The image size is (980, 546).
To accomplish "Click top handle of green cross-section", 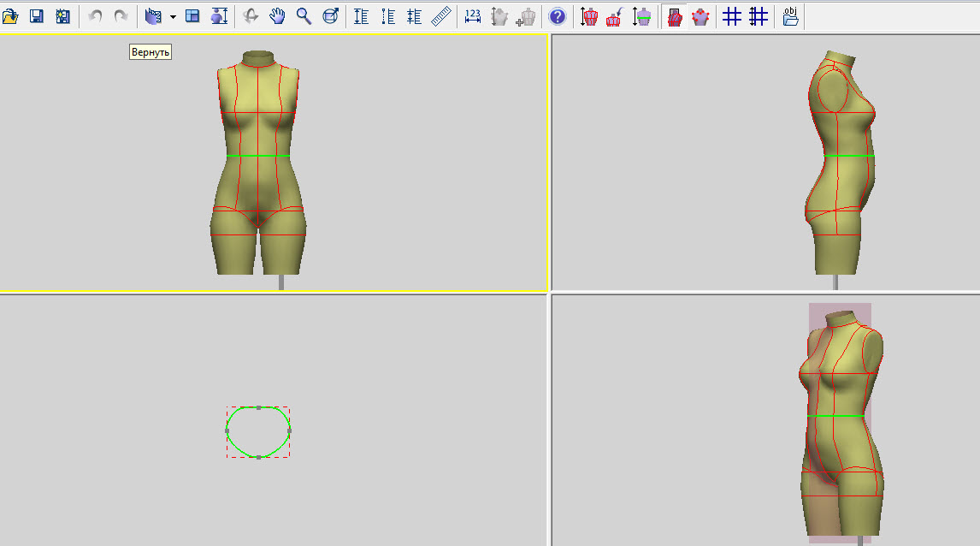I will (258, 407).
